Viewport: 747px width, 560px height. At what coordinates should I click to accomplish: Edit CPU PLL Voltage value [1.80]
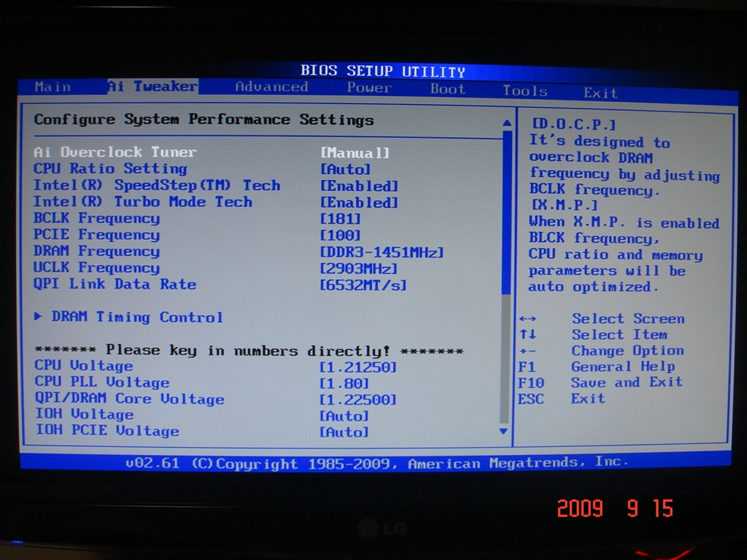pos(344,384)
